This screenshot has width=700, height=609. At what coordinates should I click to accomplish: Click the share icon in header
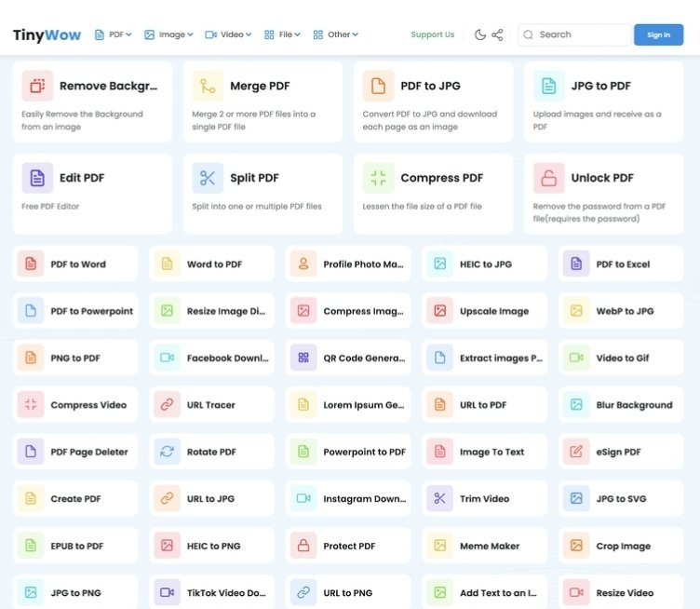pyautogui.click(x=497, y=34)
